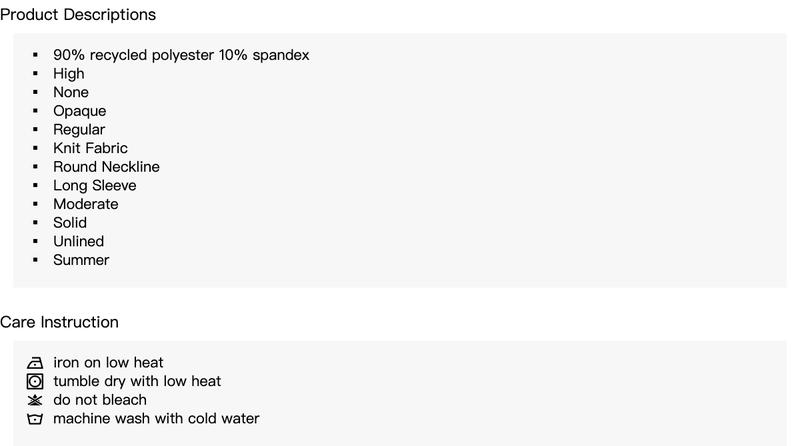Image resolution: width=800 pixels, height=446 pixels.
Task: Click the Moderate list item
Action: tap(86, 204)
